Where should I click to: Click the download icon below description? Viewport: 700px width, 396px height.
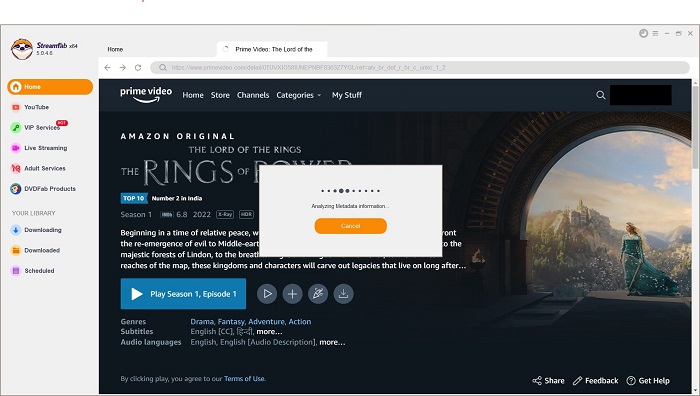click(343, 294)
